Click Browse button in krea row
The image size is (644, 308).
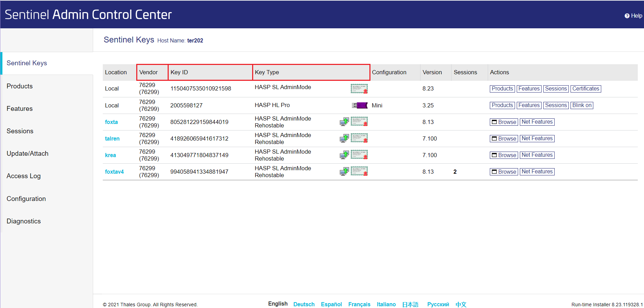(x=504, y=155)
